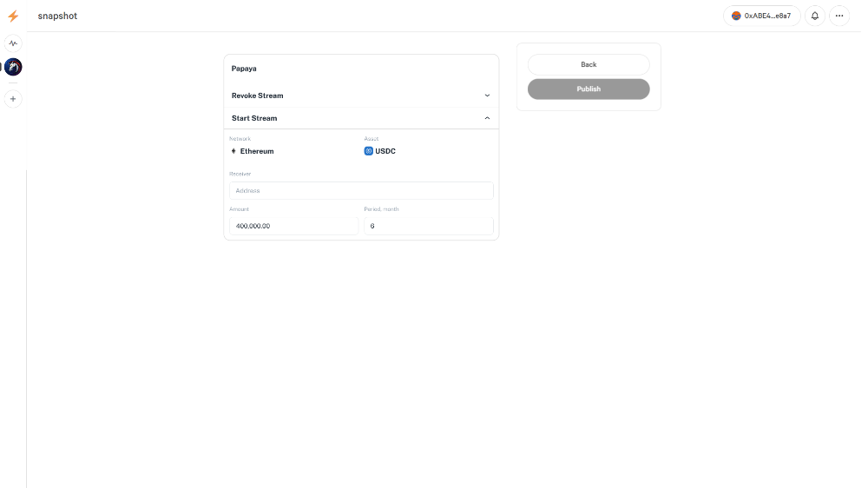
Task: Focus the Receiver Address input field
Action: coord(361,190)
